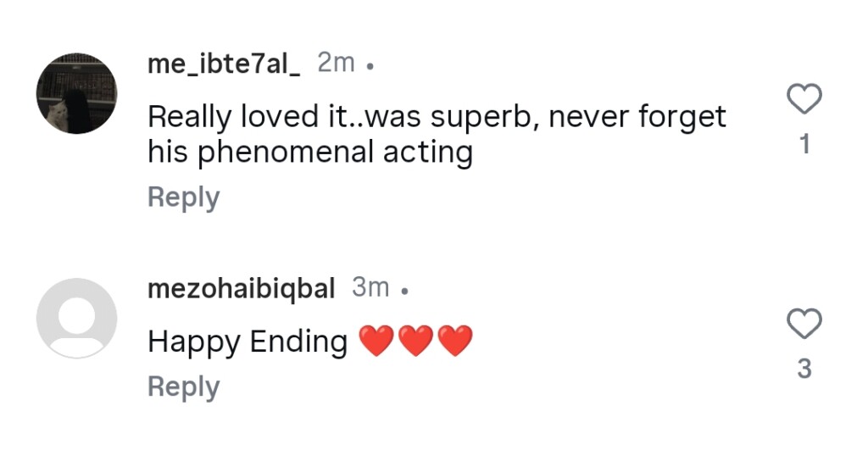
Task: Select the 'Happy Ending' comment text
Action: [248, 342]
